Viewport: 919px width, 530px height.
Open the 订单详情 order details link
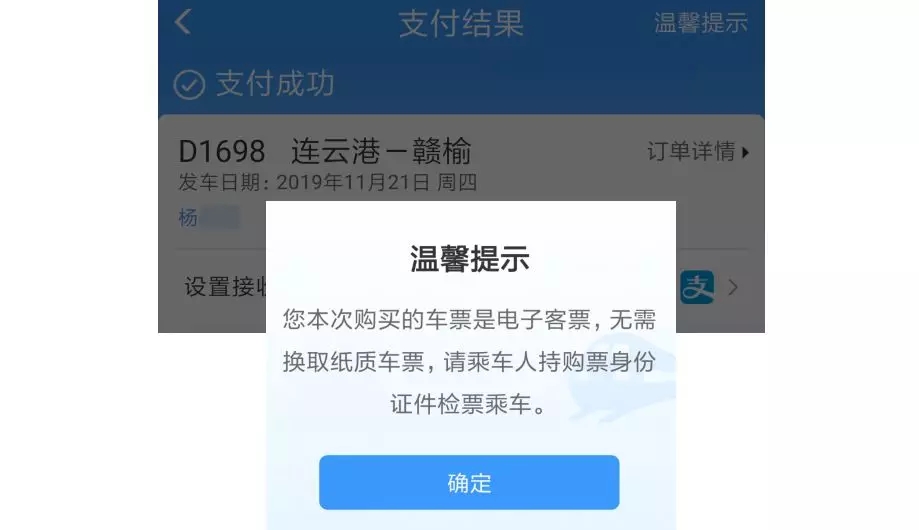coord(691,151)
